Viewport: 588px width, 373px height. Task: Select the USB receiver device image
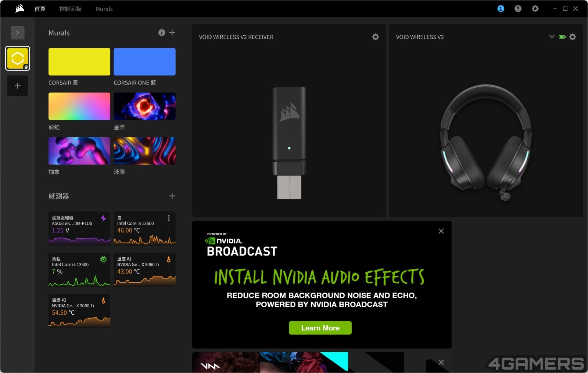pyautogui.click(x=289, y=143)
